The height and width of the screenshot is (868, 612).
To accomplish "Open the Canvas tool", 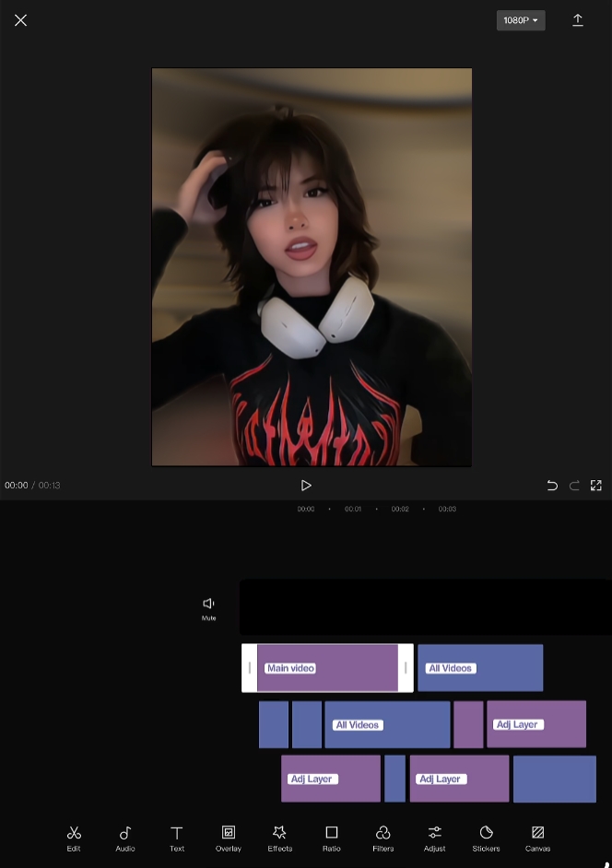I will [x=538, y=837].
